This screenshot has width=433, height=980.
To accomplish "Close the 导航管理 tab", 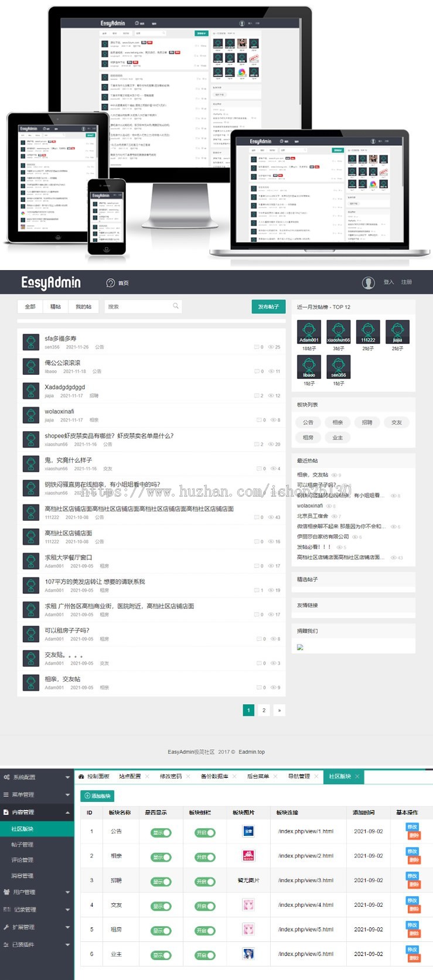I will (x=316, y=776).
